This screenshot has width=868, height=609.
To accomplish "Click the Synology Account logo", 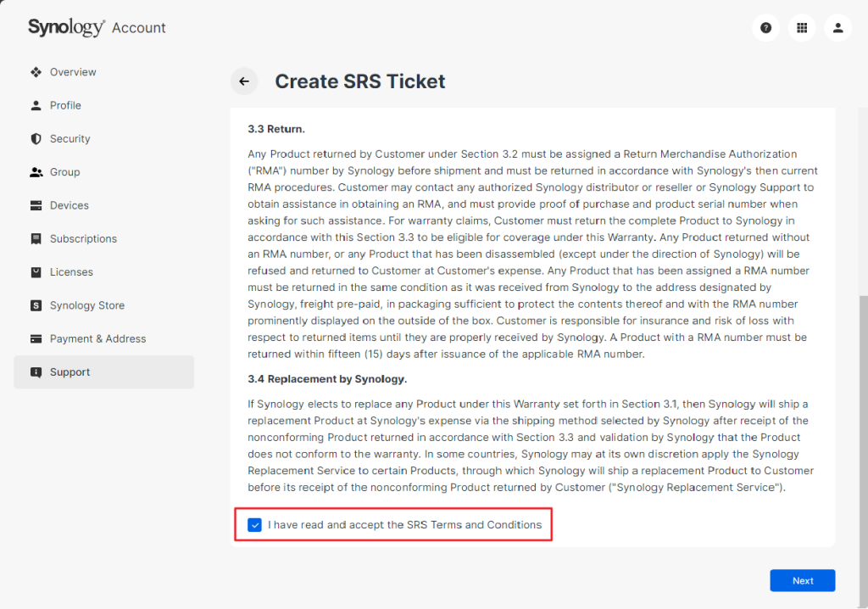I will [x=97, y=27].
